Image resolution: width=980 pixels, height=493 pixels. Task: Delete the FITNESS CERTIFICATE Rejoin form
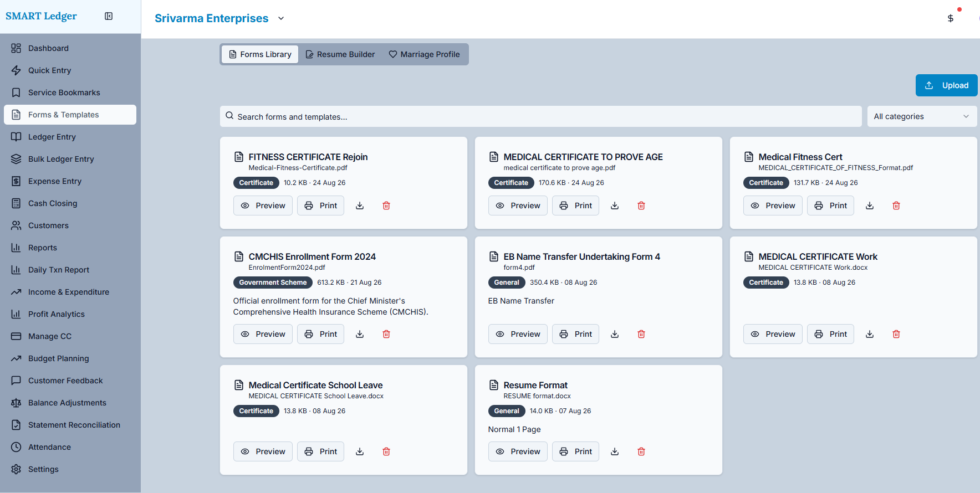click(386, 206)
